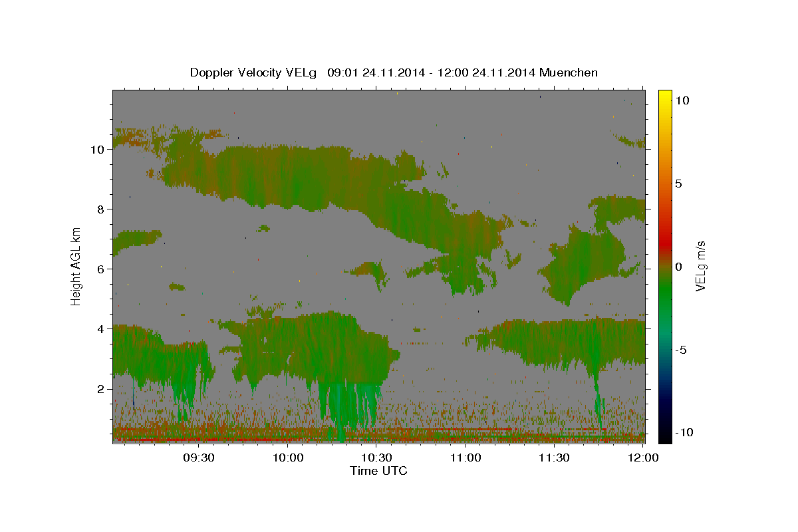Click the 11:00 time tick label
The height and width of the screenshot is (532, 798).
[x=465, y=458]
